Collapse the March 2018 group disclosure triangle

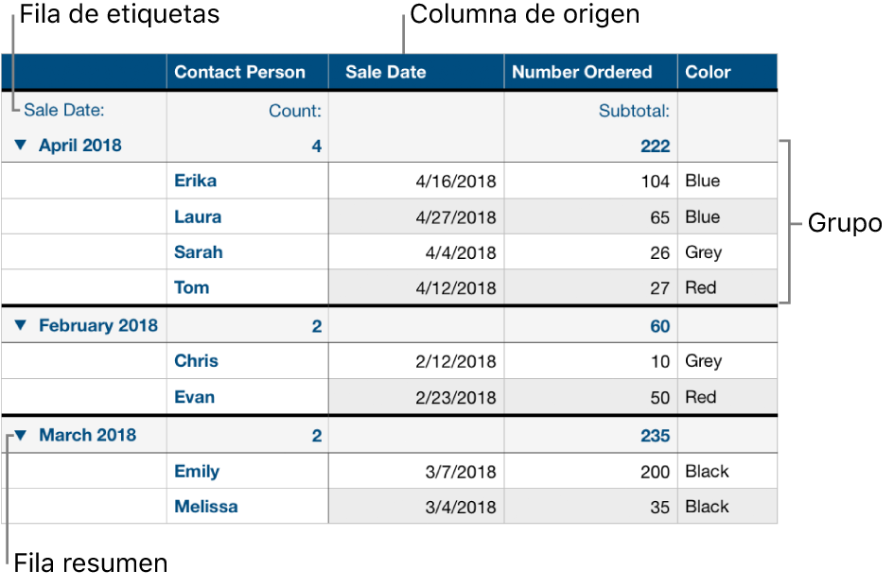click(19, 434)
